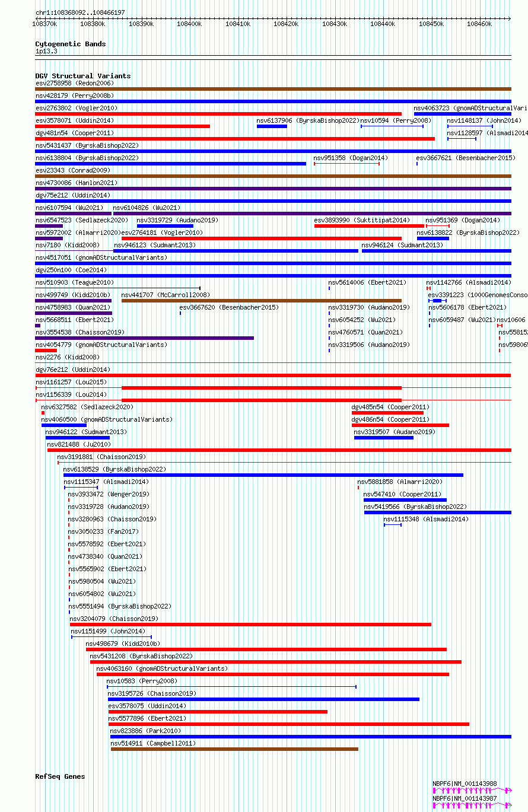Select nsv514911 (Campbell2011) label
Viewport: 528px width, 812px height.
(x=153, y=743)
